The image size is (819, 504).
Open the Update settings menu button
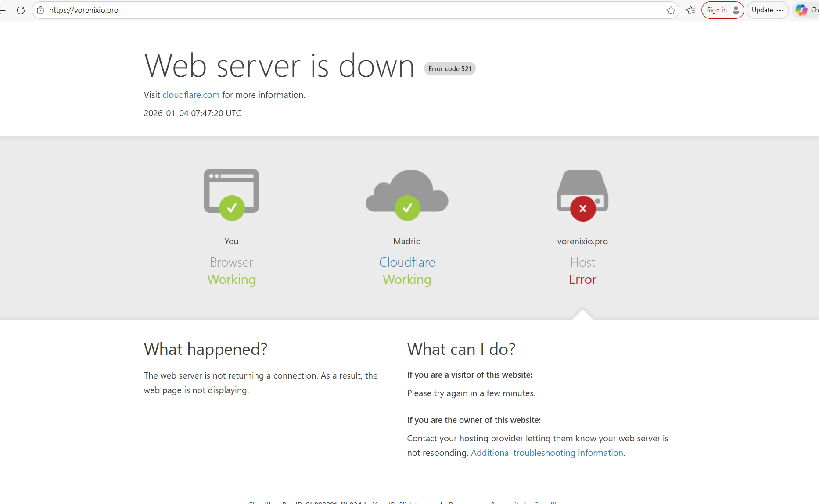pos(768,10)
